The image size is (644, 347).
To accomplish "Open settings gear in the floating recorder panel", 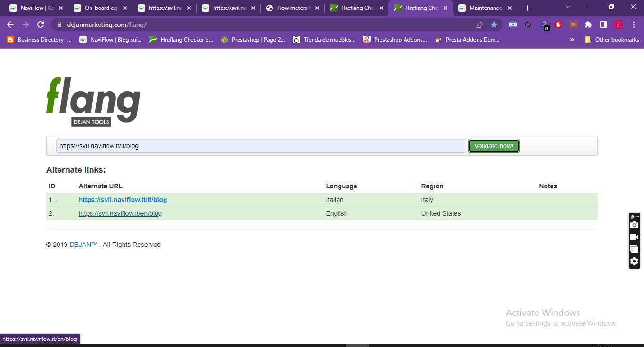I will 634,261.
